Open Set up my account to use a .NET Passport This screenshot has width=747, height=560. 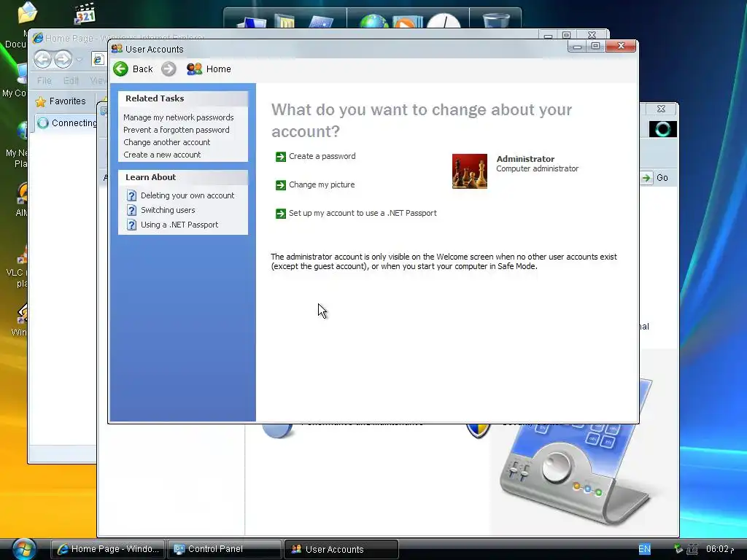(x=363, y=214)
